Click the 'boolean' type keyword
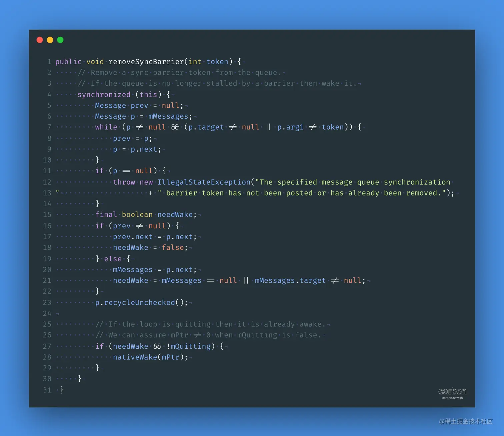The height and width of the screenshot is (436, 504). 137,215
